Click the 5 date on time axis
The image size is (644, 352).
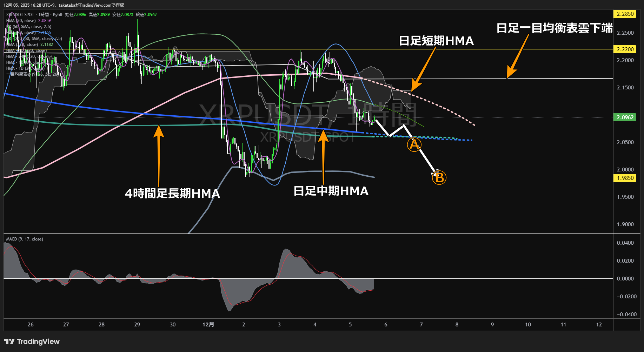coord(350,325)
